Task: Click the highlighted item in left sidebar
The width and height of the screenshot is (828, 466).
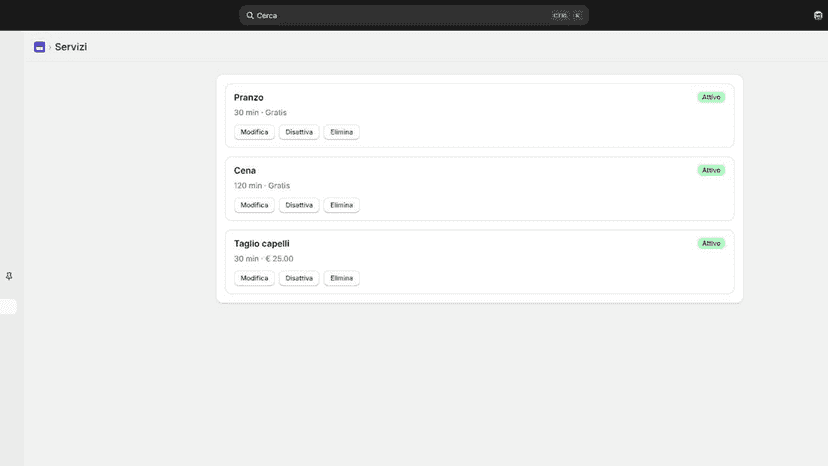Action: (8, 306)
